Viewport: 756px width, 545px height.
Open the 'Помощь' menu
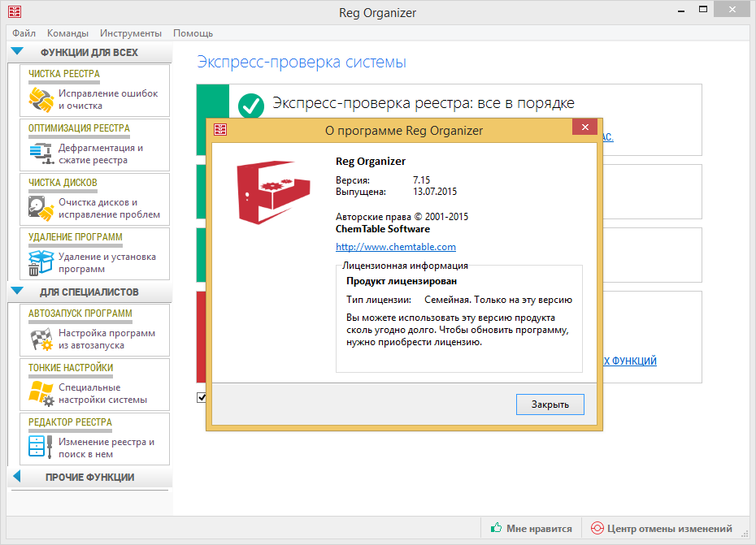[x=193, y=33]
